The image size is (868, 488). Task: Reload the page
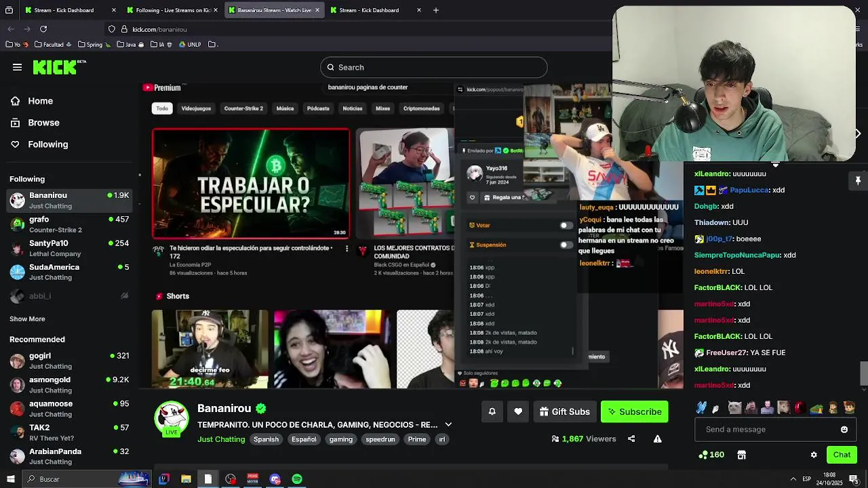(43, 29)
